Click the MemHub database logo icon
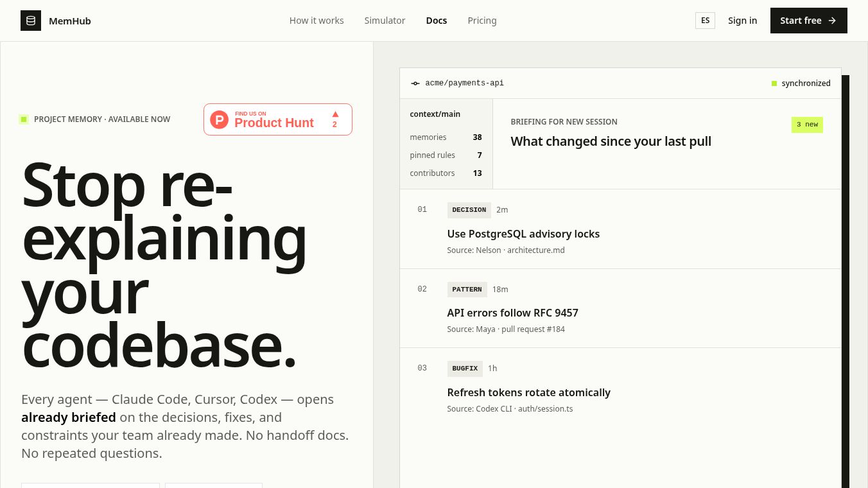The image size is (868, 488). click(31, 21)
